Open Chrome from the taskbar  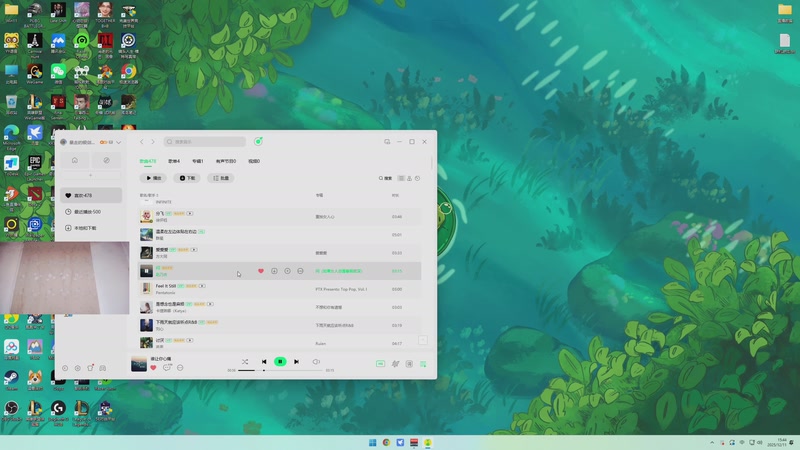click(x=386, y=442)
